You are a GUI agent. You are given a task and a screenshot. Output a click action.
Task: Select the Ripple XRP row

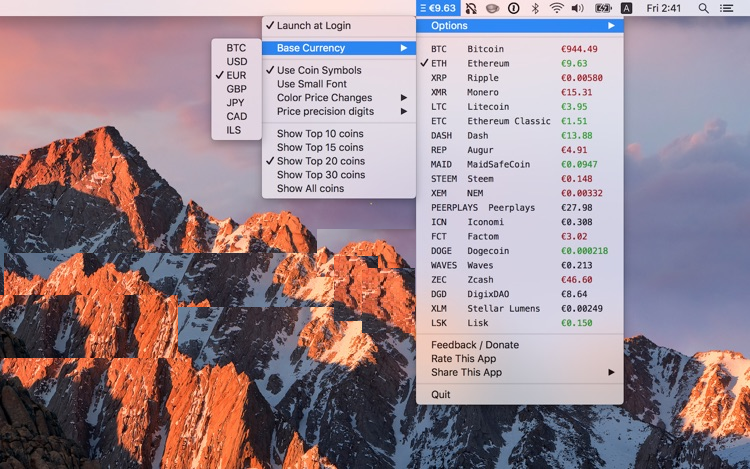point(519,78)
